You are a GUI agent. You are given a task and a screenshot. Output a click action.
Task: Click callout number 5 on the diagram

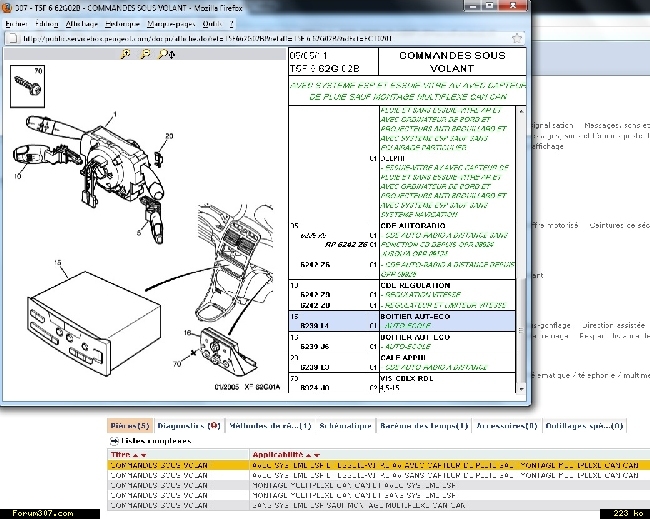tap(138, 233)
